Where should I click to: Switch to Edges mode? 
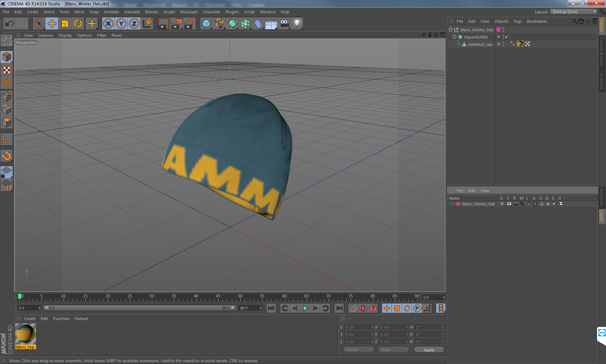6,109
